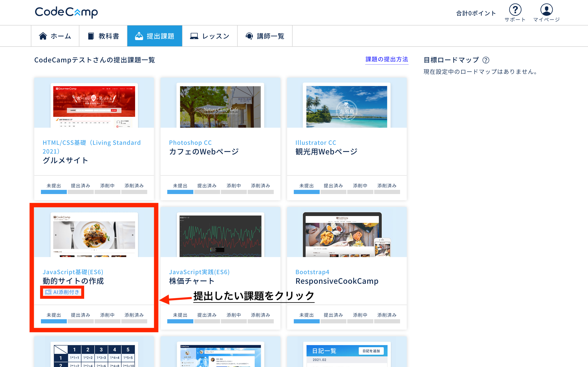588x367 pixels.
Task: Open the Nature Camp Cafe thumbnail
Action: pos(220,107)
